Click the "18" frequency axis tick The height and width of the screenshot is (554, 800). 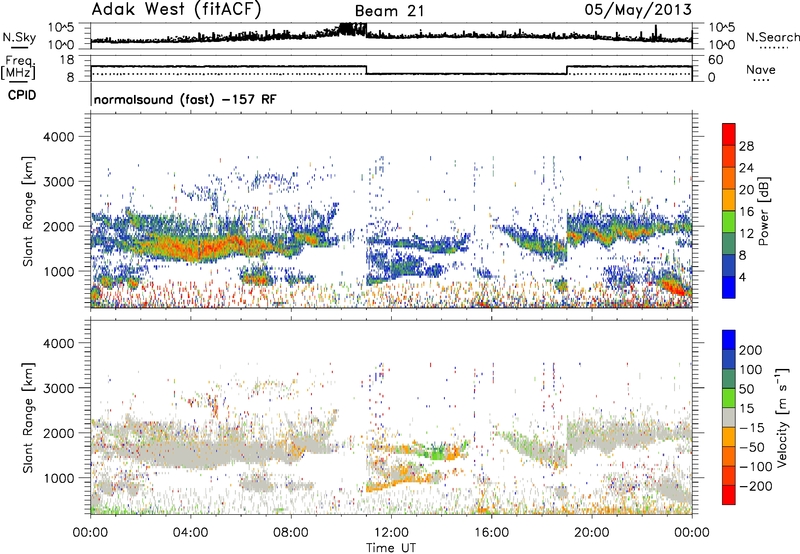point(67,60)
